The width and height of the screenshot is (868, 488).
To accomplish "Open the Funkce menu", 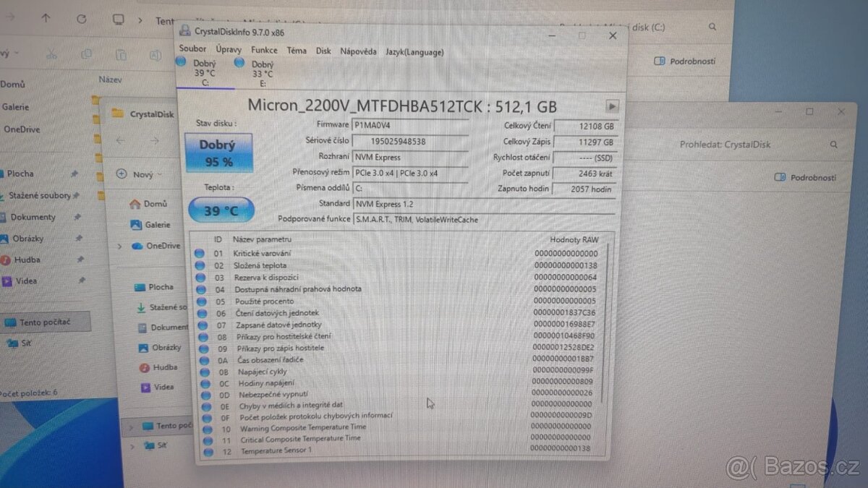I will (x=264, y=51).
